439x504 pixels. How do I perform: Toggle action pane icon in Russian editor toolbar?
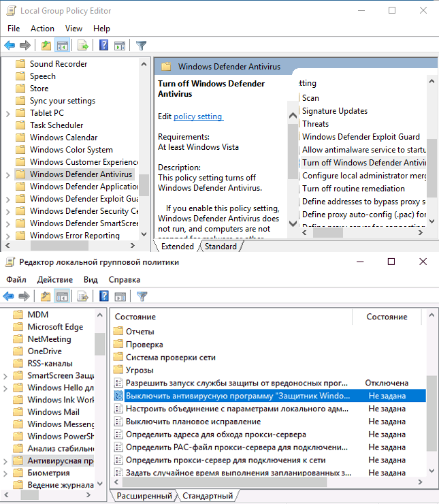point(120,296)
